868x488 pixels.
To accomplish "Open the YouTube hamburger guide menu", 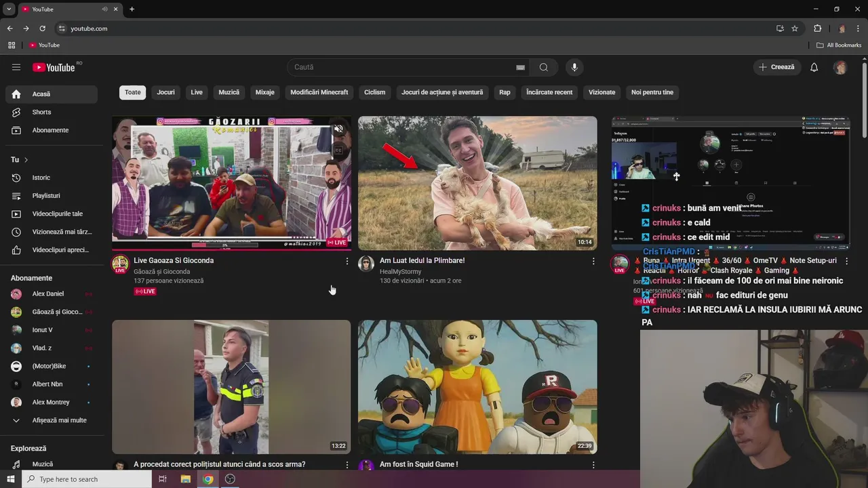I will pyautogui.click(x=16, y=67).
